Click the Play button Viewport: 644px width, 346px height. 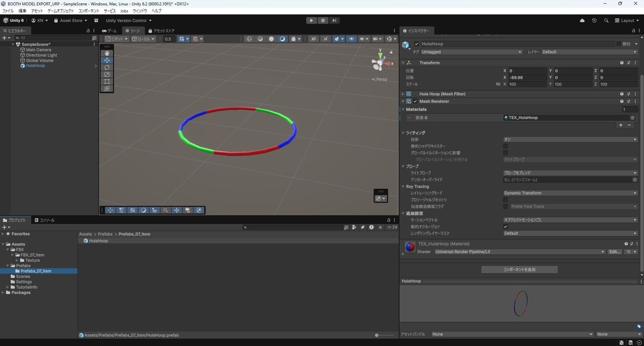(311, 20)
